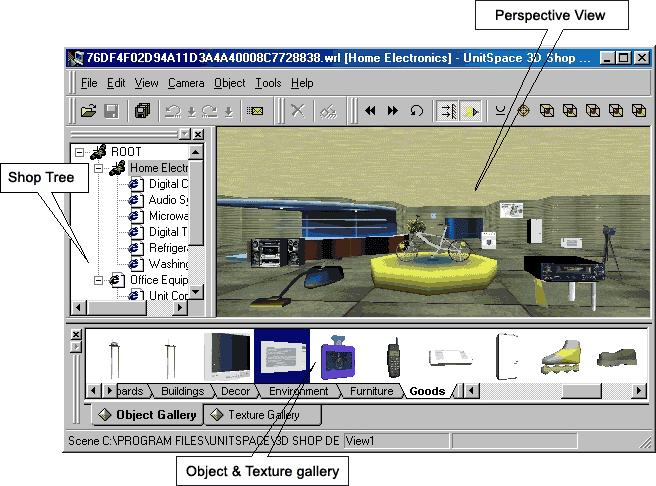This screenshot has height=486, width=656.
Task: Click the fourth cube view icon
Action: pyautogui.click(x=616, y=111)
